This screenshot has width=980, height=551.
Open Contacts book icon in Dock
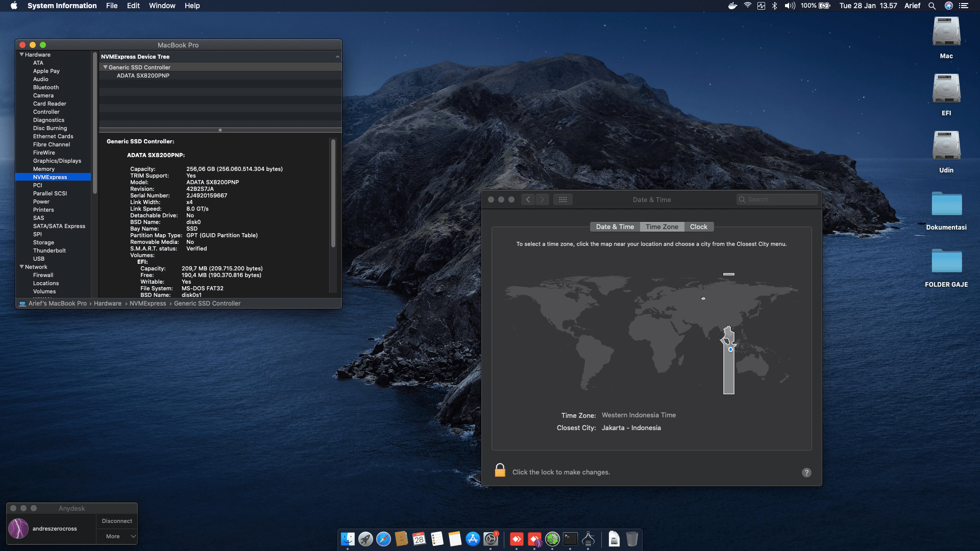coord(401,539)
